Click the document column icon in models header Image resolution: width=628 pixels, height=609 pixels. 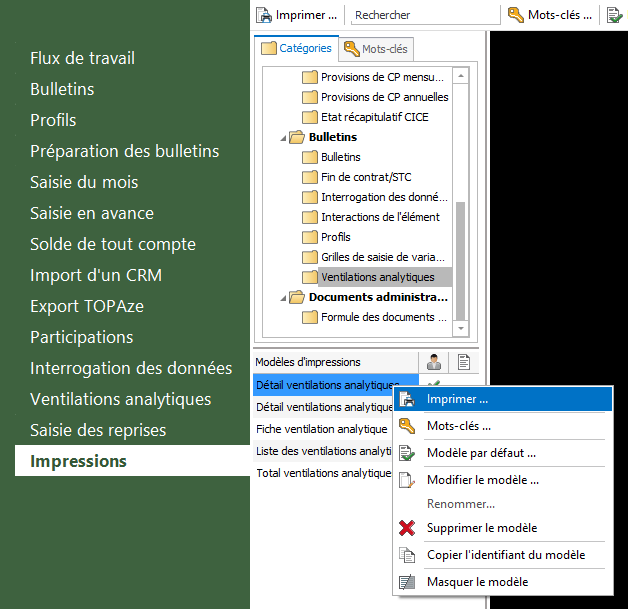pos(464,362)
